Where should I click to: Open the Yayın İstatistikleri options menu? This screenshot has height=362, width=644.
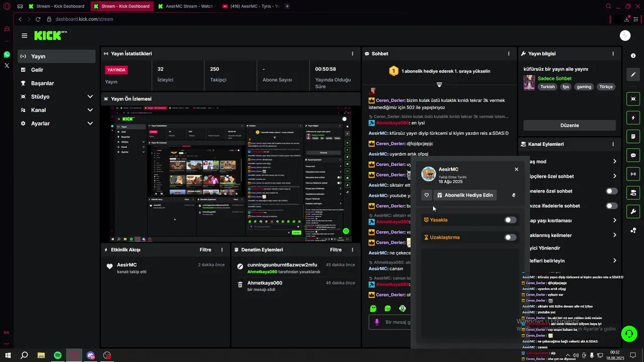[x=352, y=53]
